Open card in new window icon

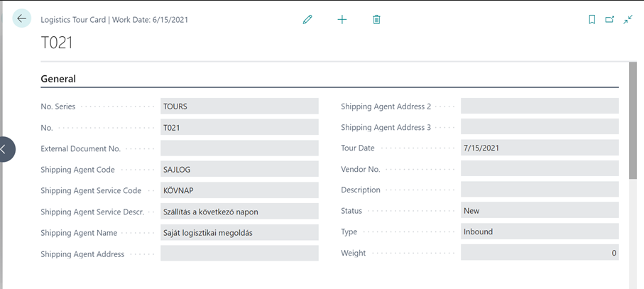coord(610,20)
